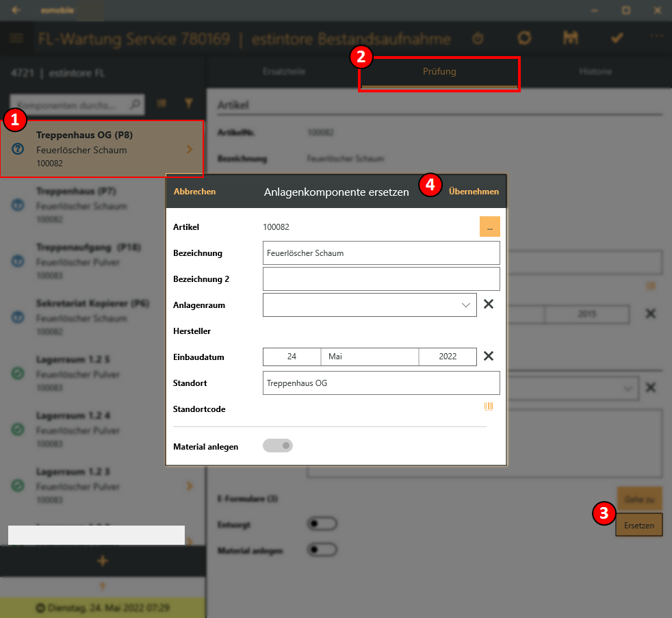Viewport: 672px width, 618px height.
Task: Click Übernehmen to apply replacement
Action: [x=474, y=192]
